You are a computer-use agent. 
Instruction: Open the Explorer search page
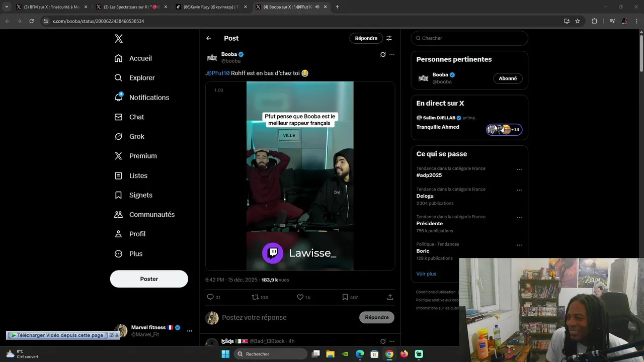[x=135, y=78]
